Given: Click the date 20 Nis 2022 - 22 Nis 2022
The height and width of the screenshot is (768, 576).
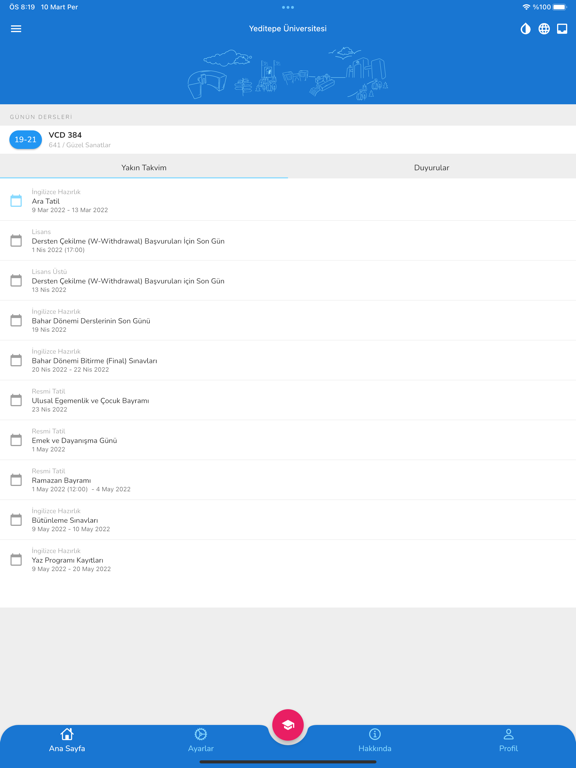Looking at the screenshot, I should pos(71,370).
